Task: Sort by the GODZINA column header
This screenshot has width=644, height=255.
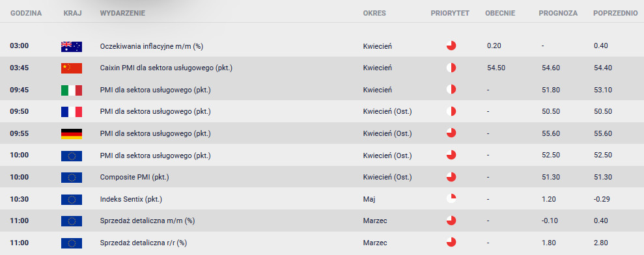Action: (x=26, y=13)
